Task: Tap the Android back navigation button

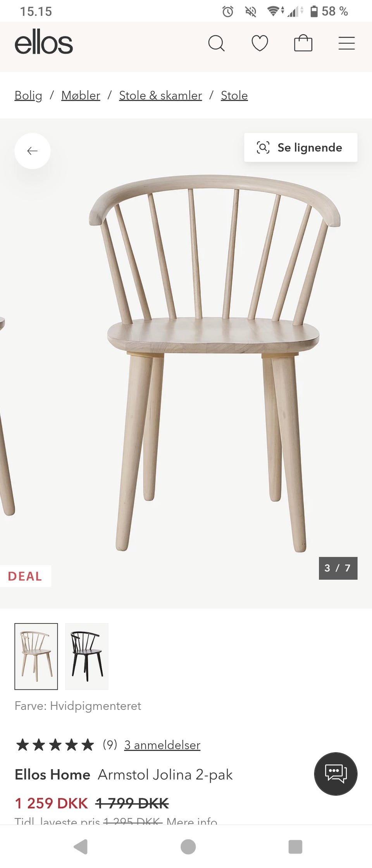Action: (81, 847)
